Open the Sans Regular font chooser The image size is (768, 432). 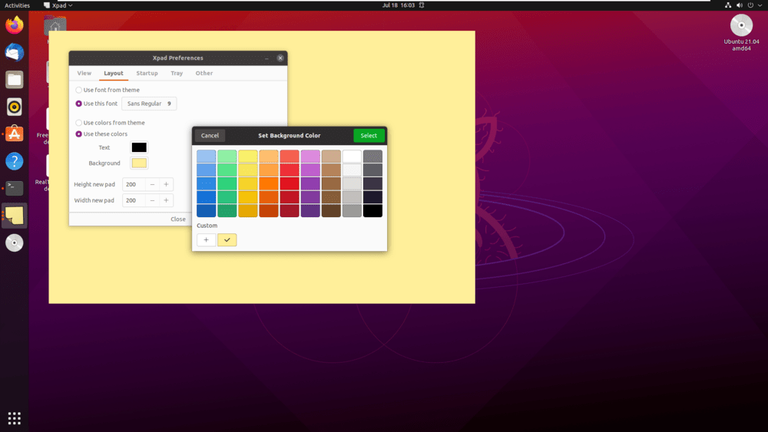coord(149,103)
